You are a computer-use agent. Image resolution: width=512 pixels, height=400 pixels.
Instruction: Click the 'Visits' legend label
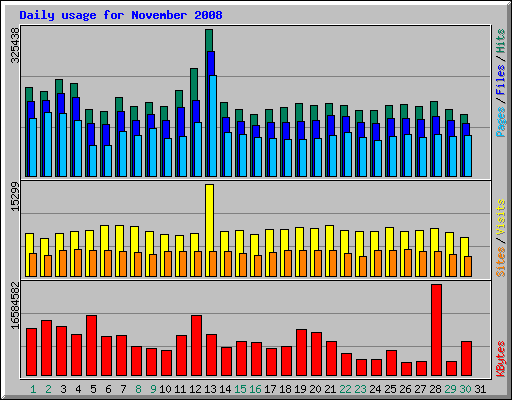click(500, 218)
